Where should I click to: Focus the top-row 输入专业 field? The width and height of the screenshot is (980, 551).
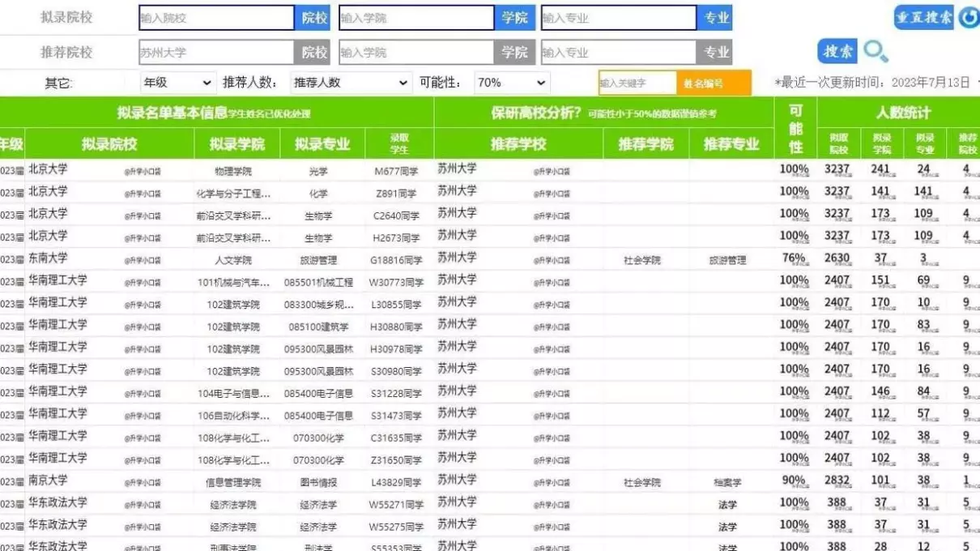[x=618, y=18]
